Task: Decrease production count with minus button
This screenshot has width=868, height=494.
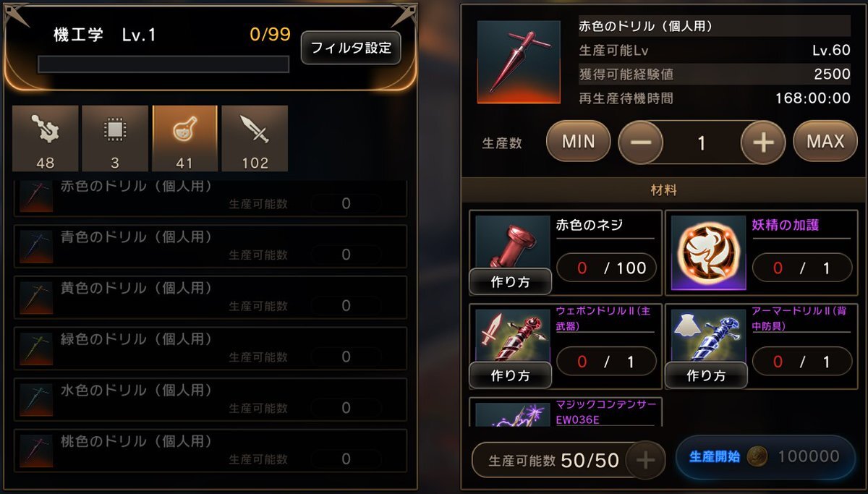Action: [x=641, y=142]
